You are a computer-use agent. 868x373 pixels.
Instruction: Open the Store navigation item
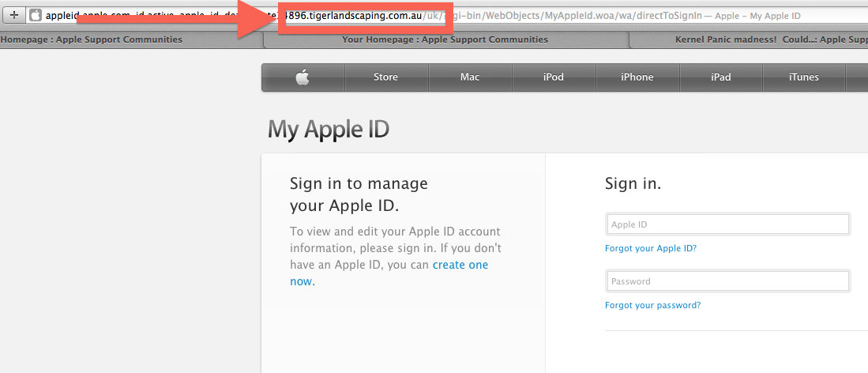click(386, 77)
